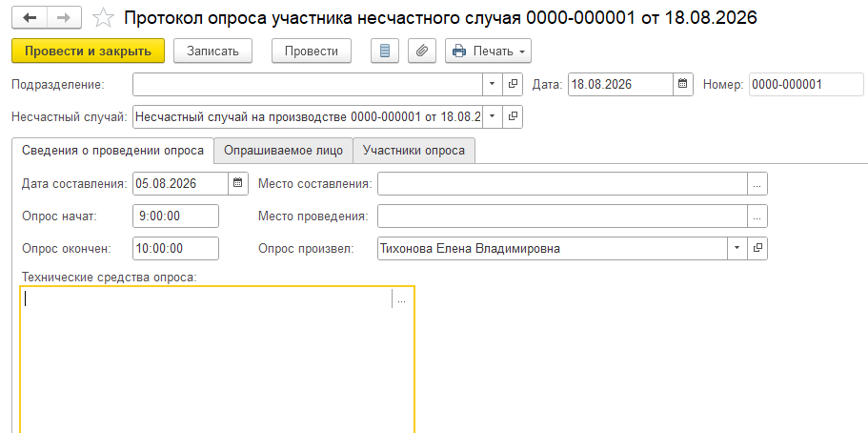
Task: Switch to Опрашиваемое лицо tab
Action: pyautogui.click(x=283, y=151)
